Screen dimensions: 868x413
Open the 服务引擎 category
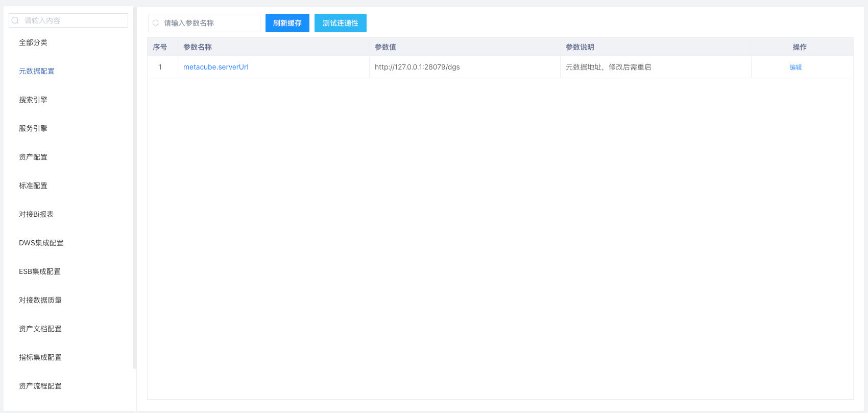pyautogui.click(x=33, y=128)
